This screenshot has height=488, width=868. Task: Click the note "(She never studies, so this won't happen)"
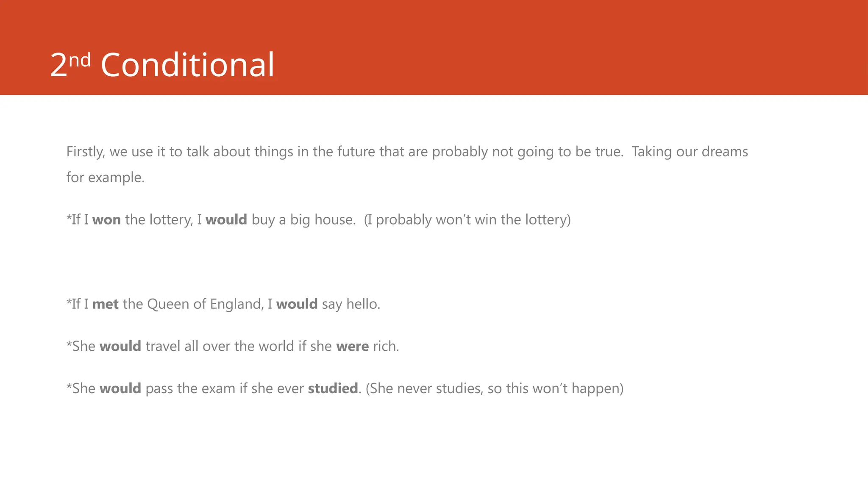[494, 388]
